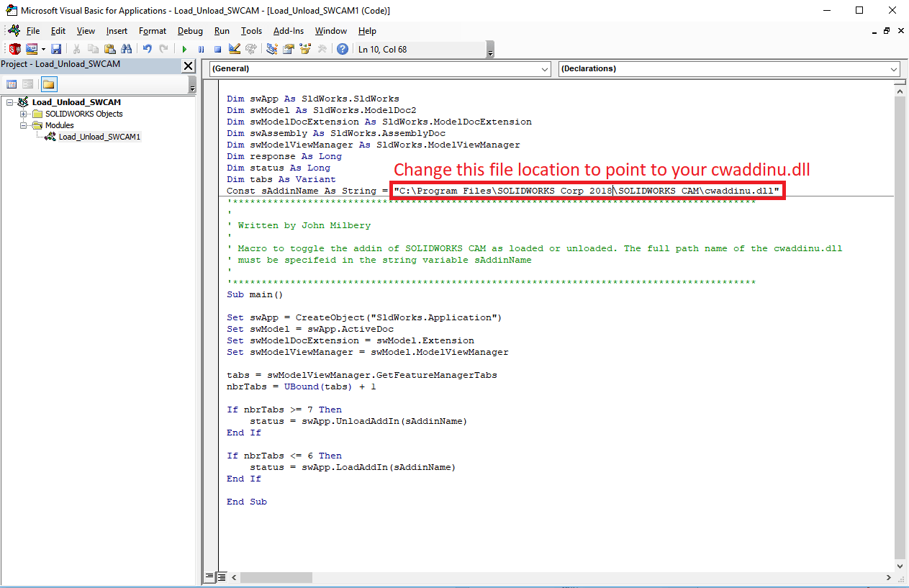909x588 pixels.
Task: Open the Insert UserForm dropdown arrow
Action: (43, 49)
